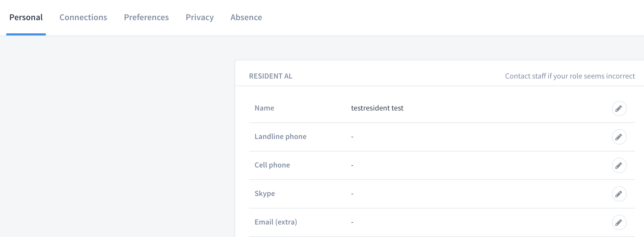Click the empty Landline phone value dash
Image resolution: width=644 pixels, height=237 pixels.
(352, 137)
